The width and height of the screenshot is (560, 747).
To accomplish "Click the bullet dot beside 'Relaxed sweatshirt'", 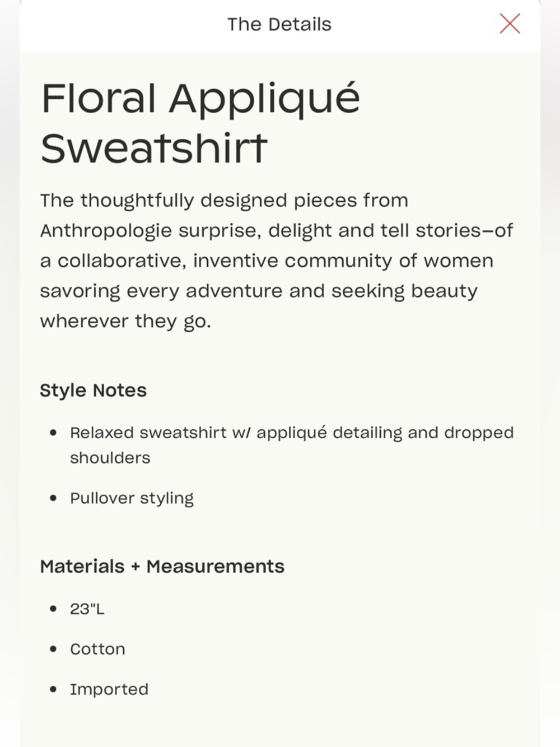I will (x=53, y=433).
